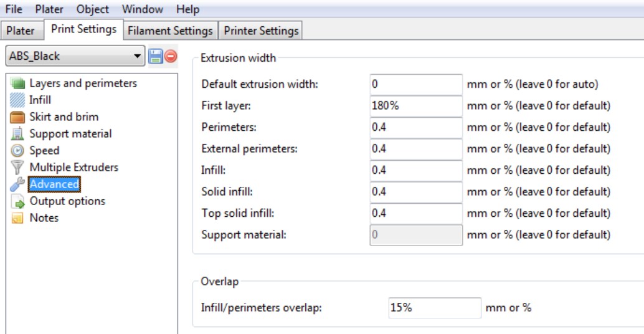644x334 pixels.
Task: Click the Top solid infill field
Action: (x=415, y=213)
